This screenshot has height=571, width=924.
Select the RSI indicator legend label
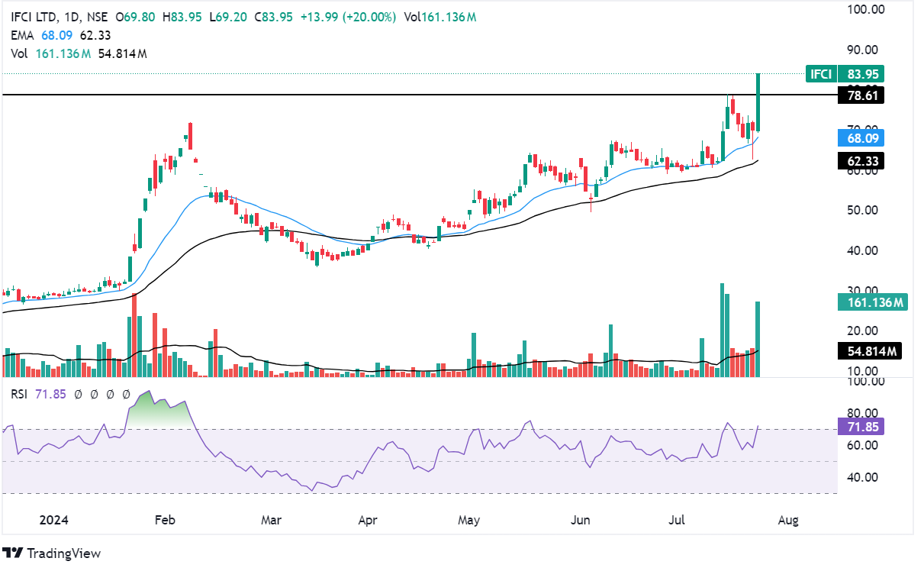(x=20, y=395)
